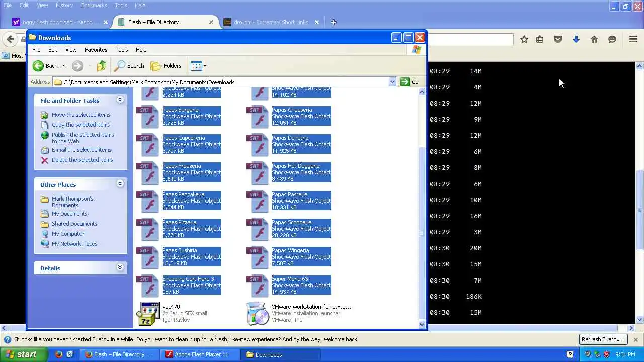Click the Firefox quick launch icon in taskbar
This screenshot has width=644, height=362.
click(58, 354)
